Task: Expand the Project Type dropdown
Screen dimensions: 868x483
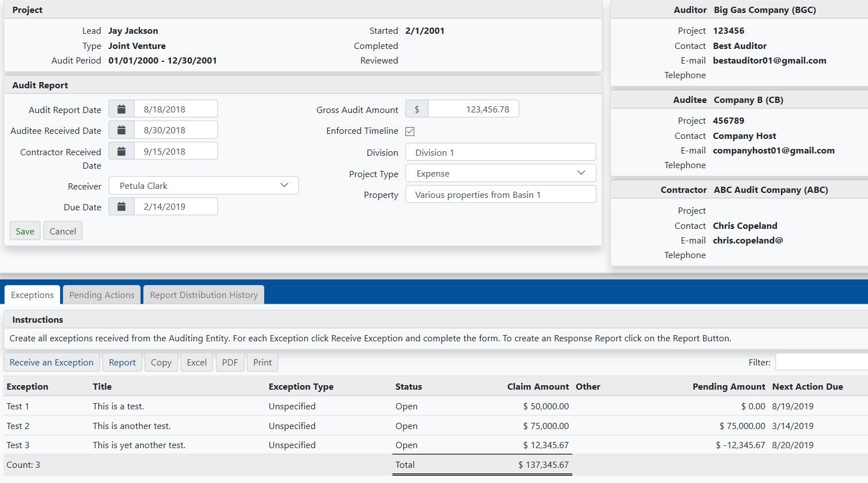Action: click(x=500, y=173)
